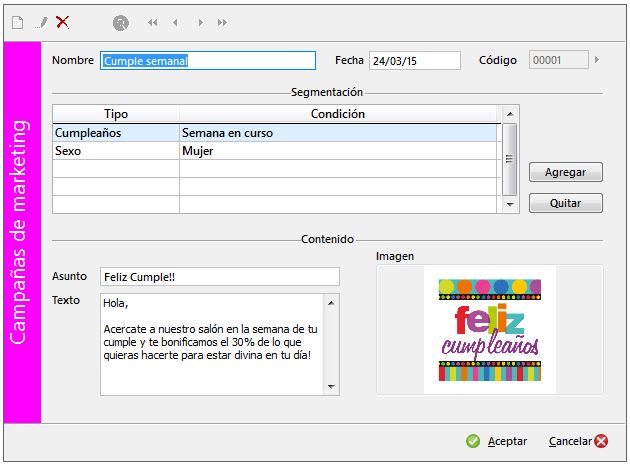Image resolution: width=630 pixels, height=465 pixels.
Task: Click the Nombre field with Cumple semanal
Action: coord(208,60)
